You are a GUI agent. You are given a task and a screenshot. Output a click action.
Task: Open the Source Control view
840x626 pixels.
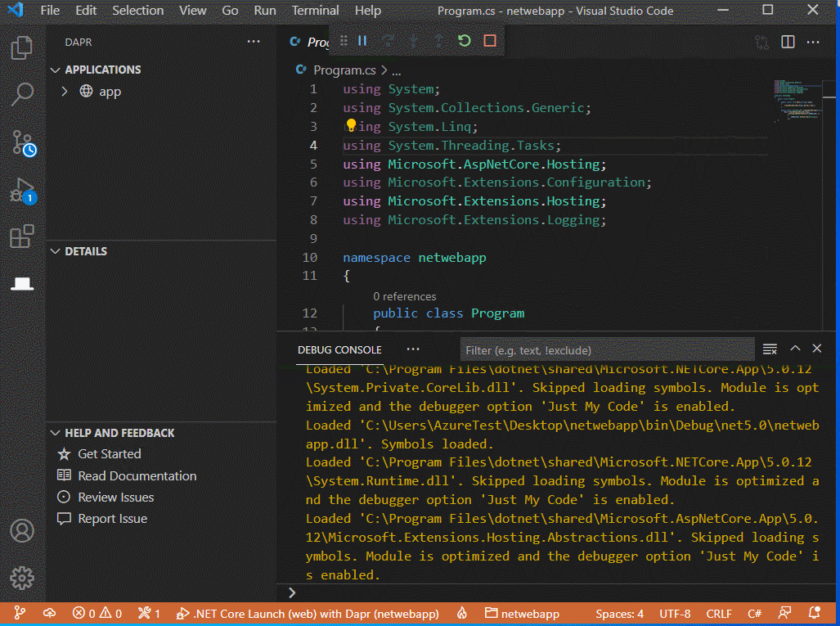(x=23, y=142)
